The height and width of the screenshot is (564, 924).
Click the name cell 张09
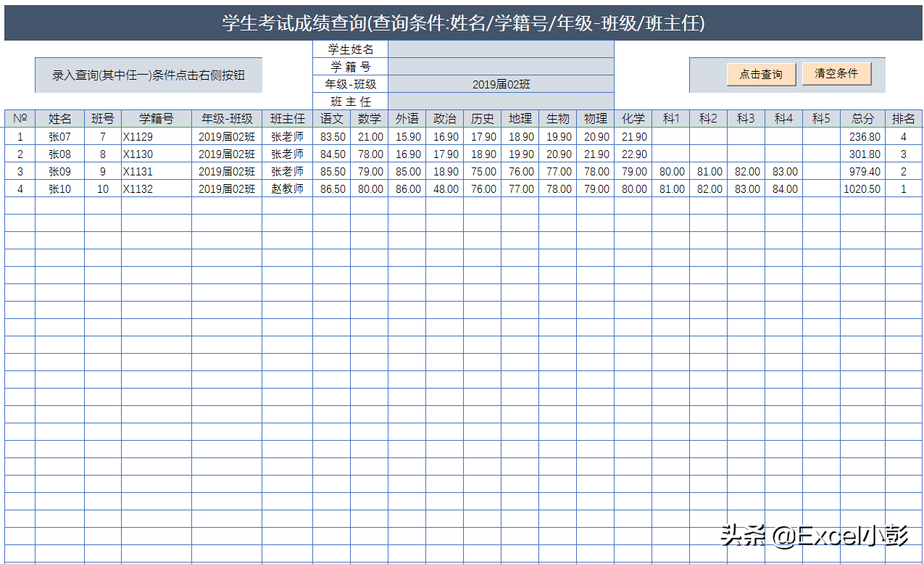coord(60,172)
